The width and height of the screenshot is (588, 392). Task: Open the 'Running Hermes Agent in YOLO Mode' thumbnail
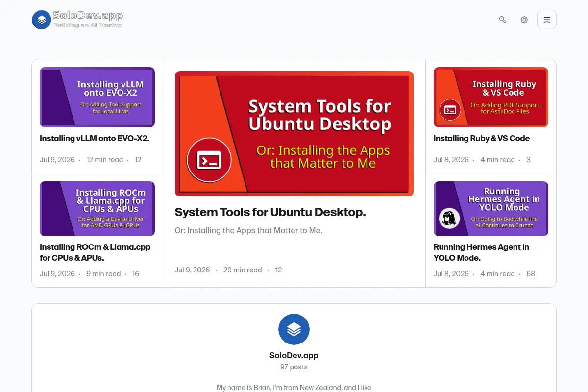[491, 209]
